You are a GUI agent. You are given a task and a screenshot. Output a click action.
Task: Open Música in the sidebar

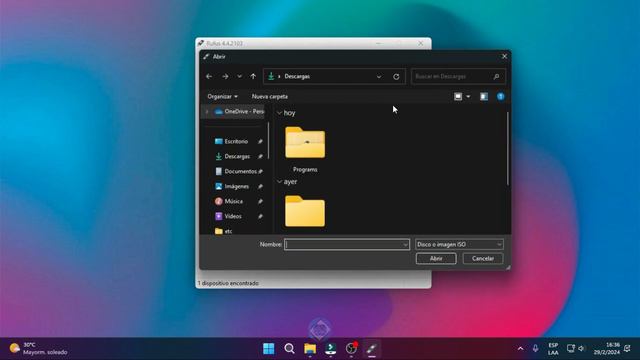point(229,201)
